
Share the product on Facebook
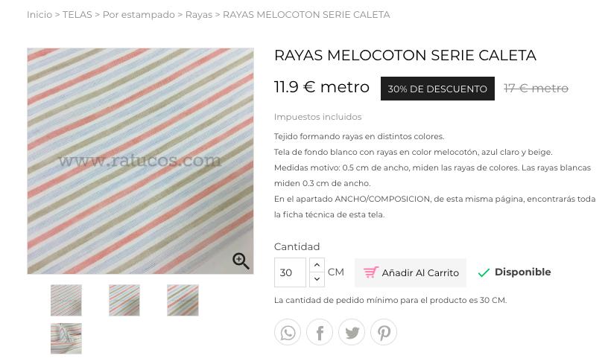320,333
